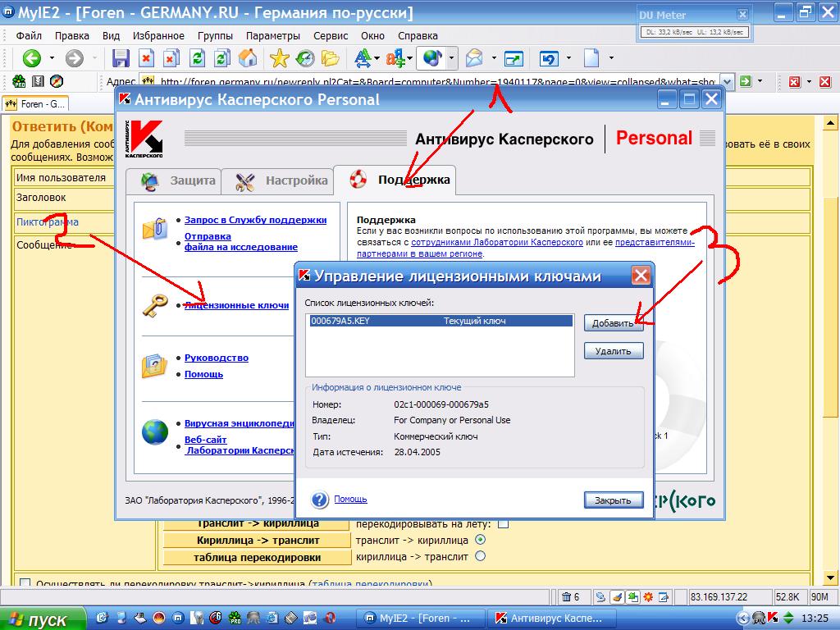Open the Руководство link
Screen dimensions: 840x630
click(x=217, y=358)
